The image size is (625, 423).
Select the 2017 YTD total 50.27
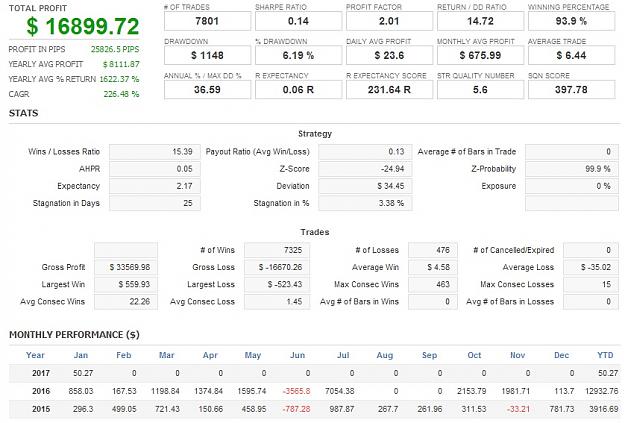click(x=608, y=374)
